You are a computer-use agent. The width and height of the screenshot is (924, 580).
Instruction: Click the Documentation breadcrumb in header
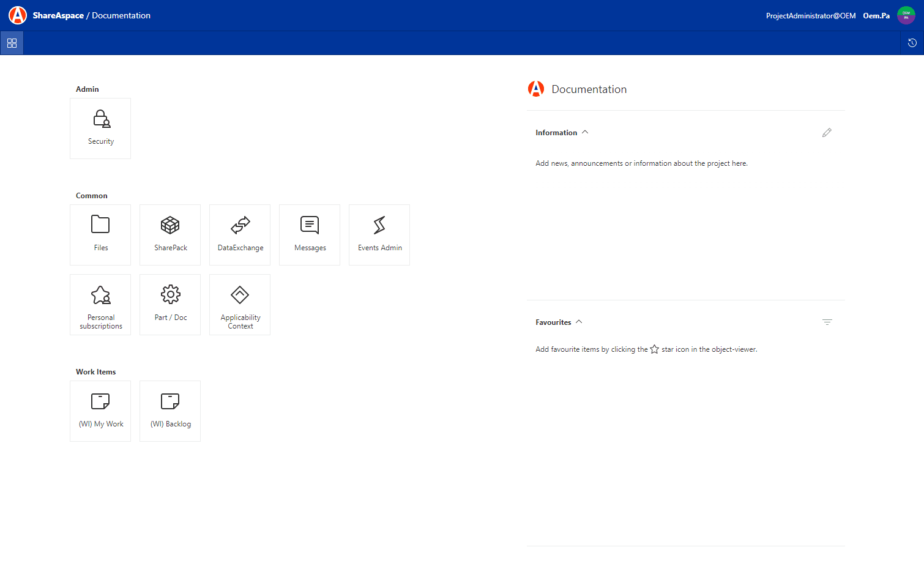pos(121,15)
